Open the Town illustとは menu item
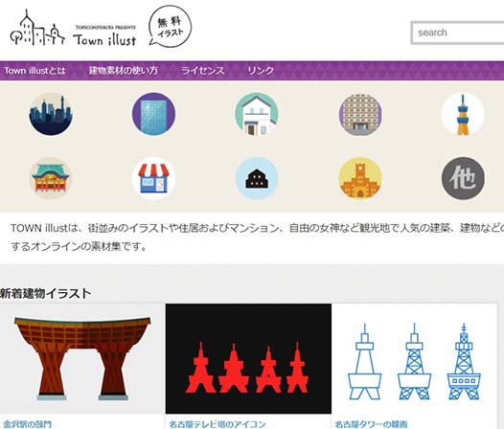The width and height of the screenshot is (504, 429). [35, 71]
